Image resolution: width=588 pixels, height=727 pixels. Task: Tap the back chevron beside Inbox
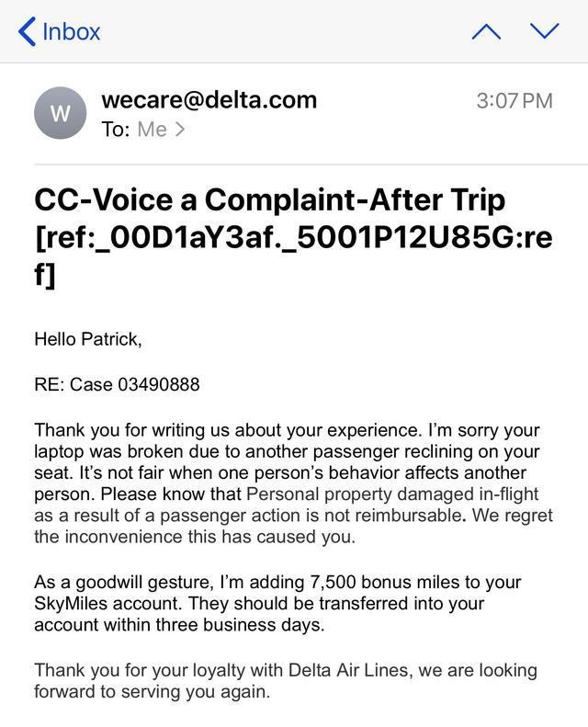tap(28, 31)
